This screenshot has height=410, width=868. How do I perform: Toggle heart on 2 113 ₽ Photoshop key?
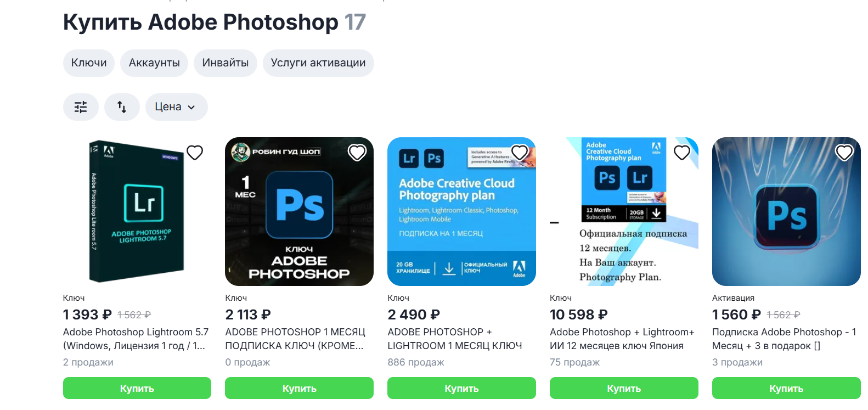point(357,153)
